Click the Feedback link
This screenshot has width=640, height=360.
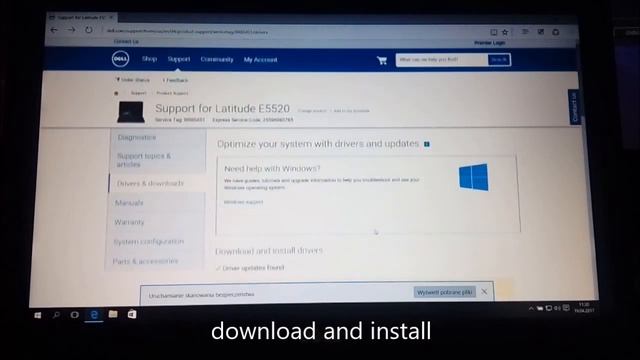click(175, 80)
